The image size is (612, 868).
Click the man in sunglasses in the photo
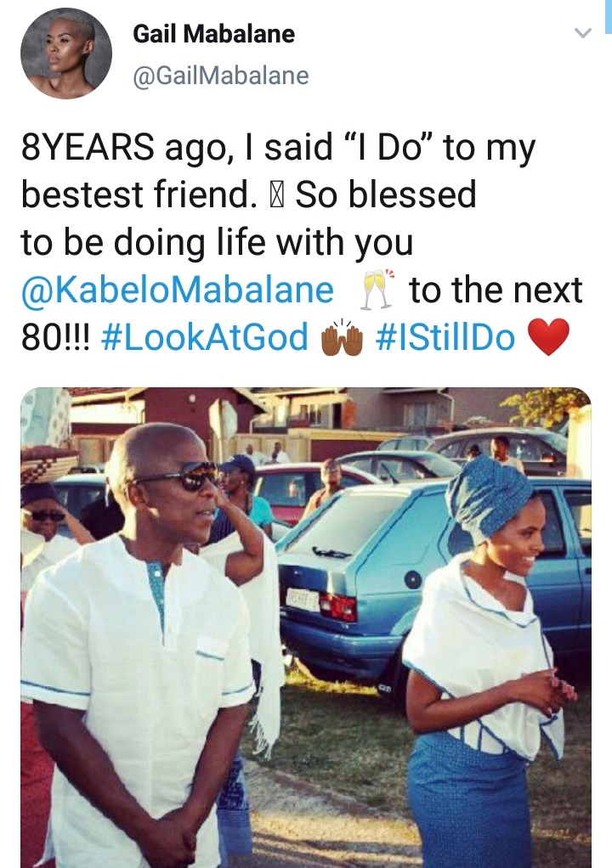pos(141,645)
